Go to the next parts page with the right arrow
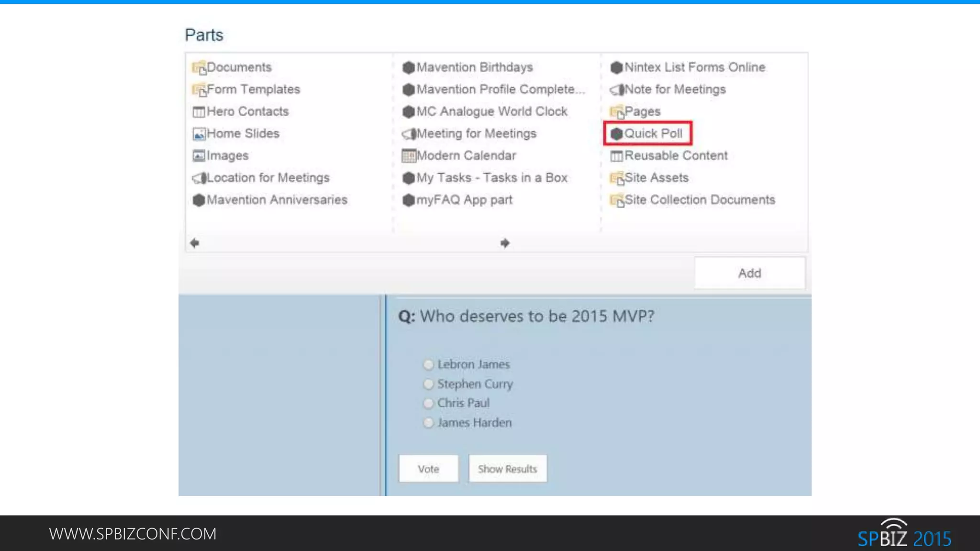 505,243
